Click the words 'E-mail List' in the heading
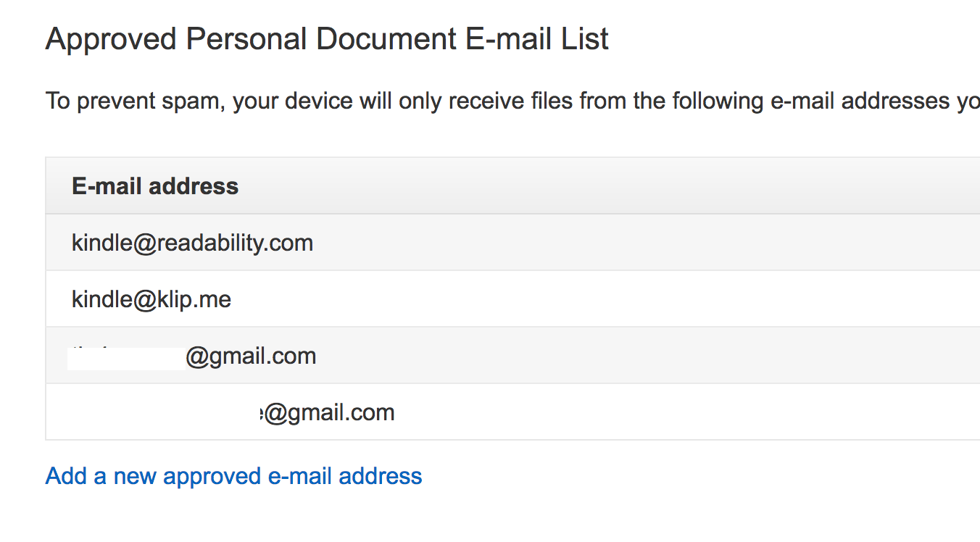980x542 pixels. click(537, 39)
